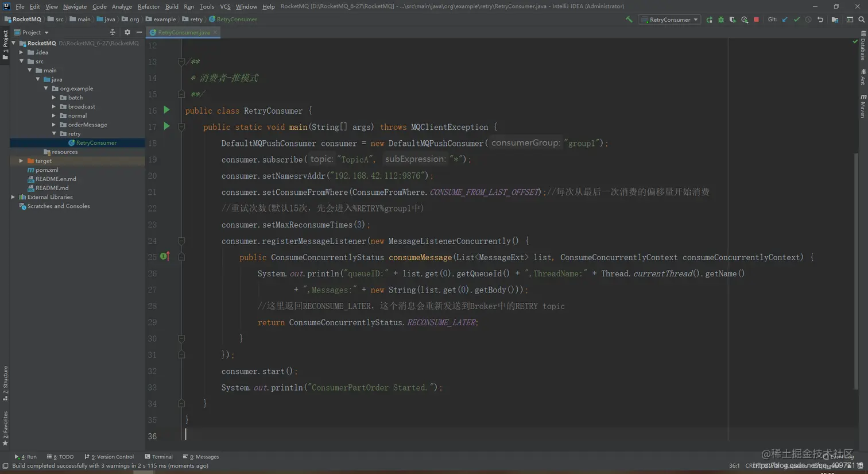The image size is (868, 474).
Task: Open the File menu
Action: pos(20,6)
